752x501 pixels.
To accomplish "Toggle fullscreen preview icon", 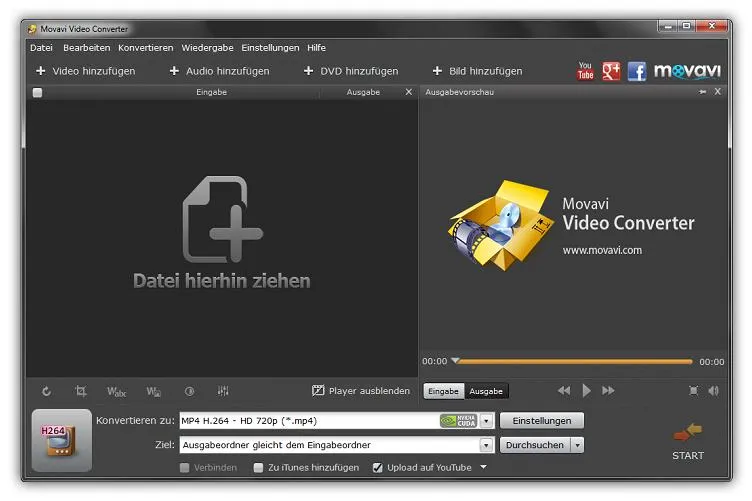I will [x=693, y=391].
